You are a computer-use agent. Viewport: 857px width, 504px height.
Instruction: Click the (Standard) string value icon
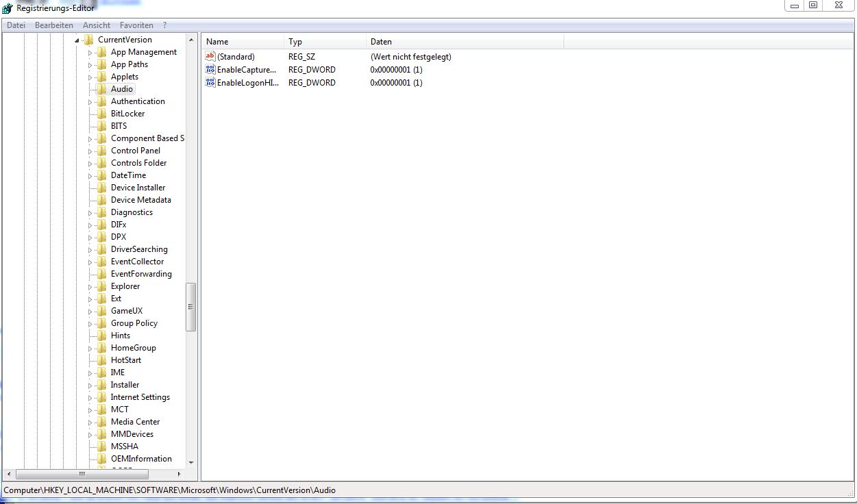pos(210,56)
